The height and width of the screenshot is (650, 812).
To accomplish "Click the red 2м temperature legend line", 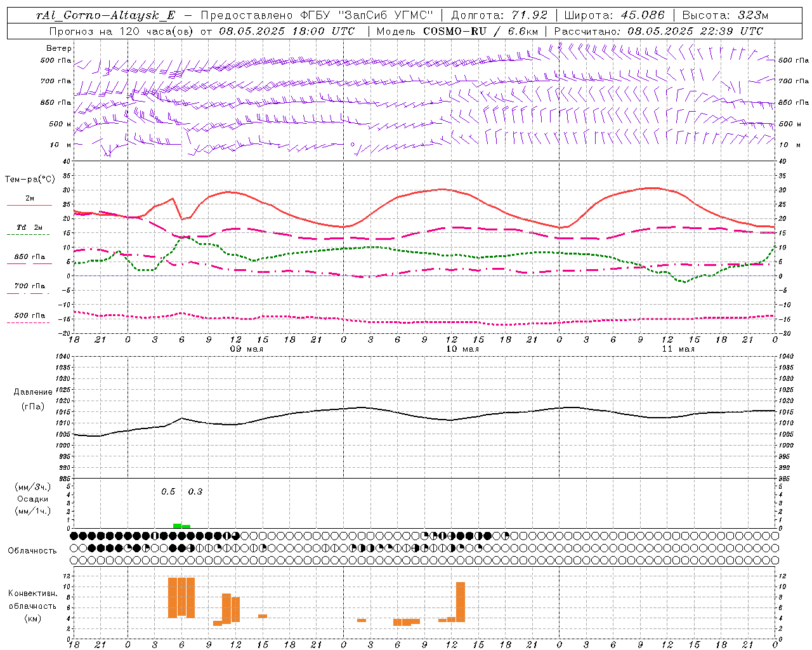I will [x=29, y=206].
